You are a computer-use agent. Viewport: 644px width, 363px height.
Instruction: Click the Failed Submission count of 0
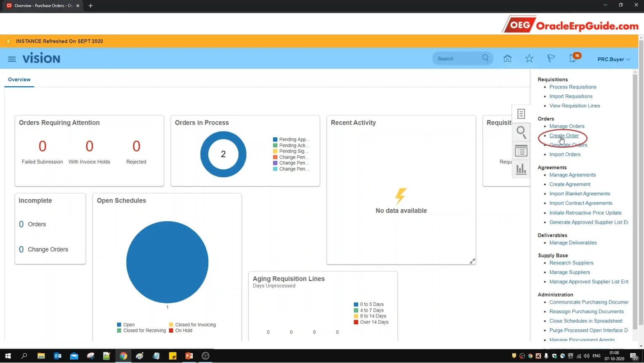43,146
